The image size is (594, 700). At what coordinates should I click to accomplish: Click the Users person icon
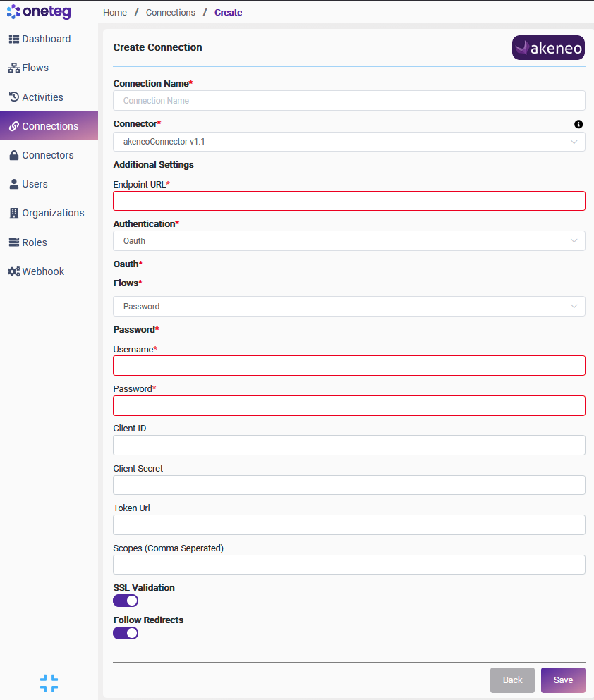point(13,184)
